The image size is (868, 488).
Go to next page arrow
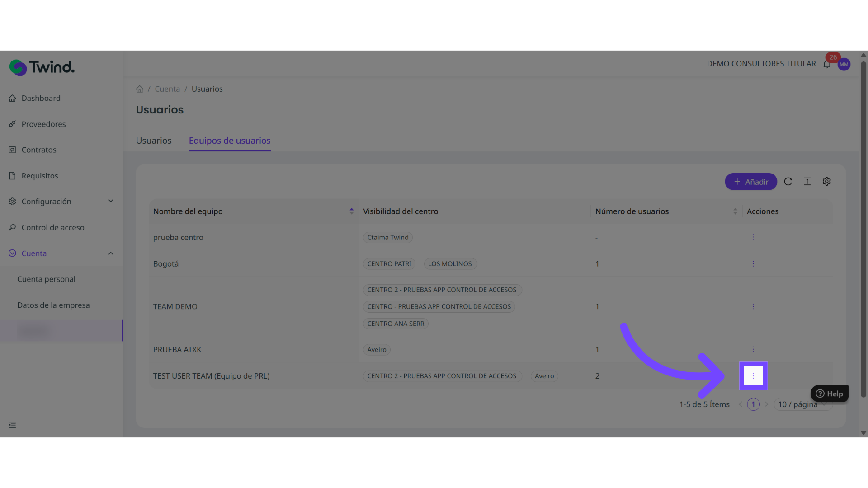pyautogui.click(x=766, y=404)
